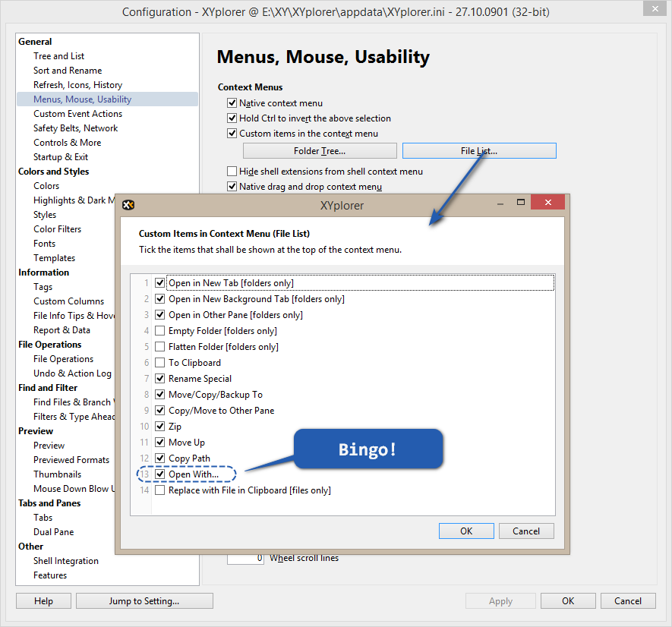The image size is (672, 627).
Task: Maximize the XYplorer custom items dialog
Action: 521,203
